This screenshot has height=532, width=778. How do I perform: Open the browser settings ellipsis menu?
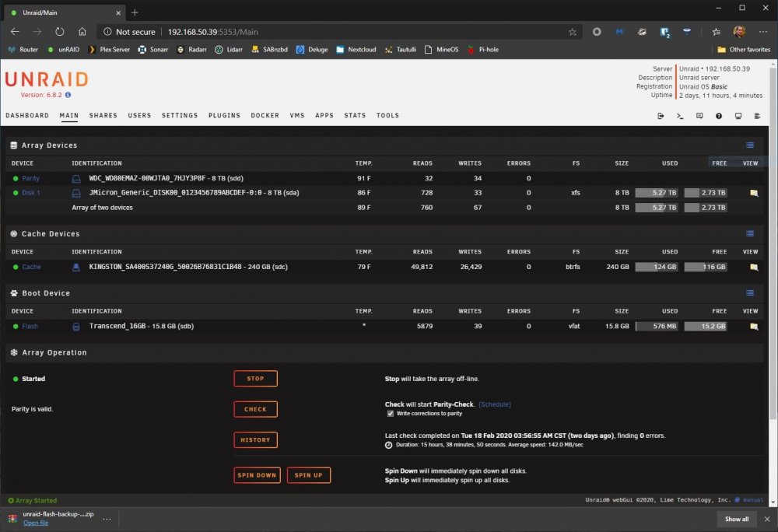point(763,32)
